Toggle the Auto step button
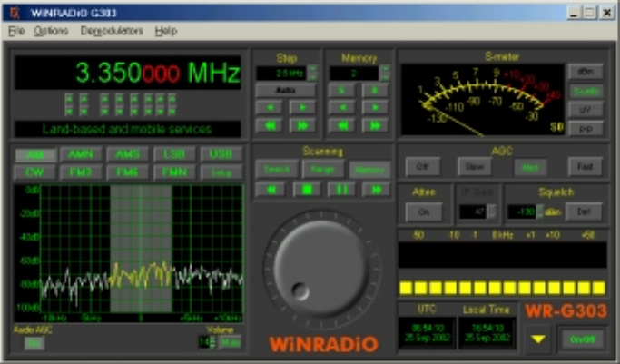The image size is (620, 364). tap(285, 90)
